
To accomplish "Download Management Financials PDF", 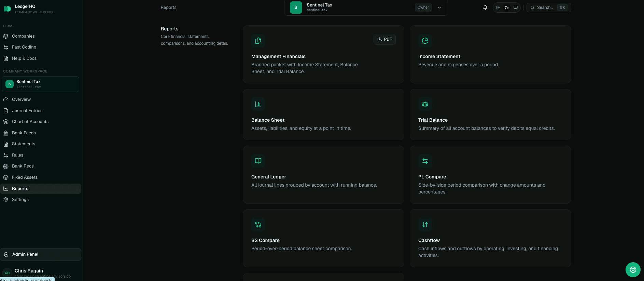I will coord(384,39).
